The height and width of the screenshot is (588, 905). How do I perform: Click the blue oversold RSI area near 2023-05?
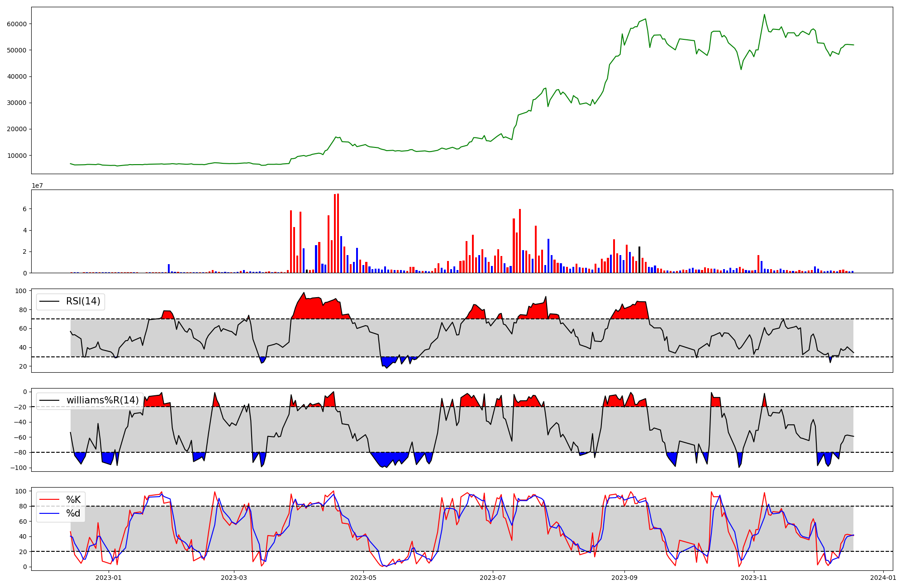click(387, 361)
